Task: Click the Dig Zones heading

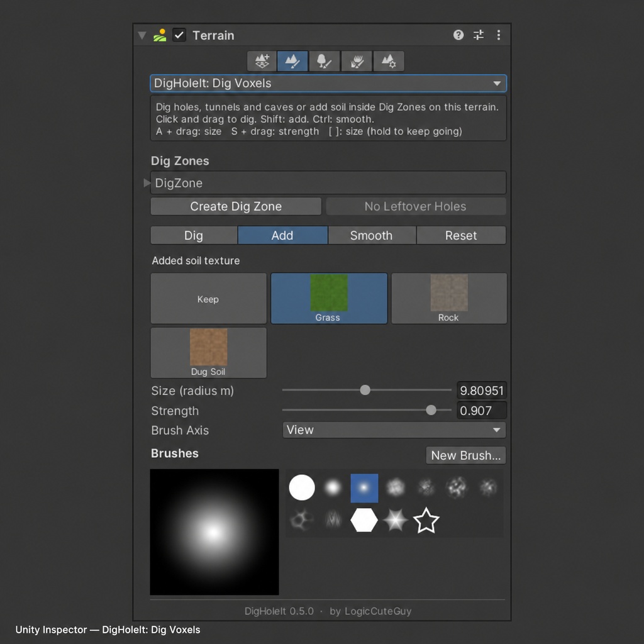Action: (x=180, y=160)
